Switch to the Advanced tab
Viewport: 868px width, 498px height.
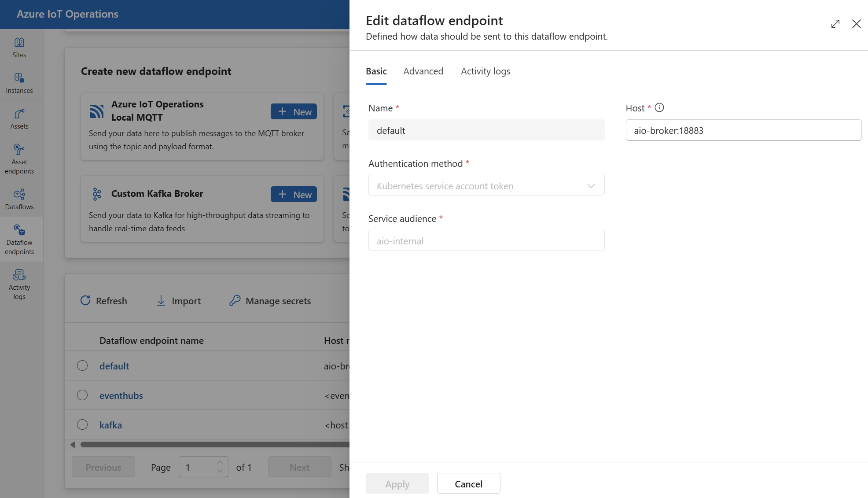423,71
